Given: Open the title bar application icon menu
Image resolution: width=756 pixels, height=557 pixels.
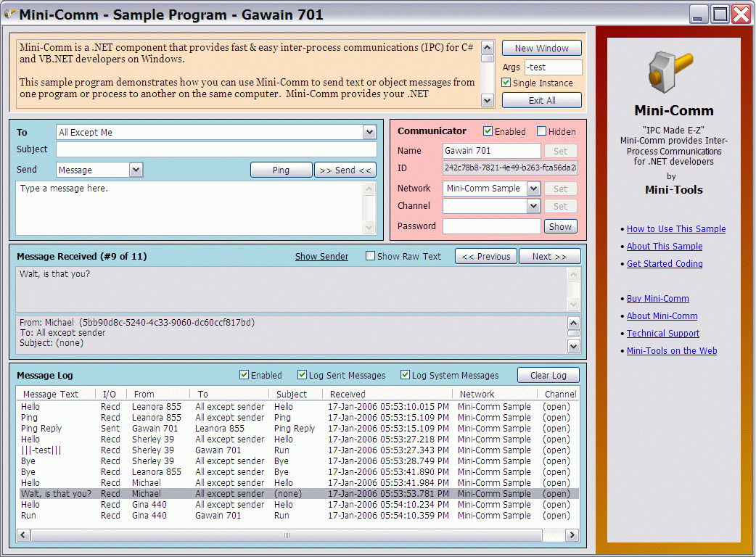Looking at the screenshot, I should pos(9,14).
